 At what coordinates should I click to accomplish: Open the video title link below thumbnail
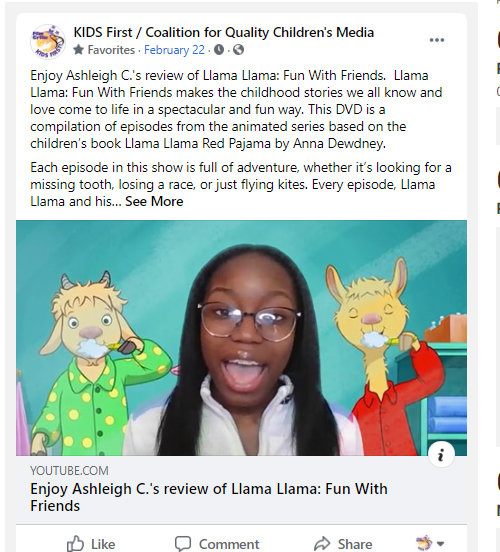point(209,497)
